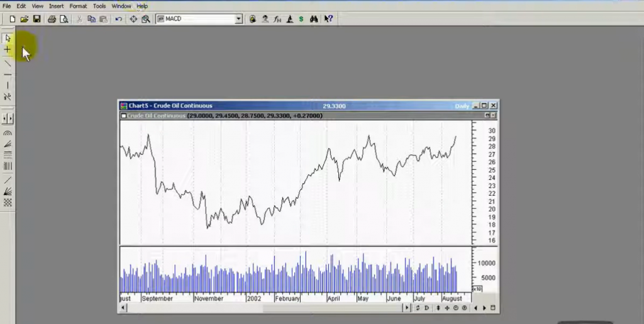Open the Indicator Builder fx icon
This screenshot has height=324, width=644.
[277, 19]
